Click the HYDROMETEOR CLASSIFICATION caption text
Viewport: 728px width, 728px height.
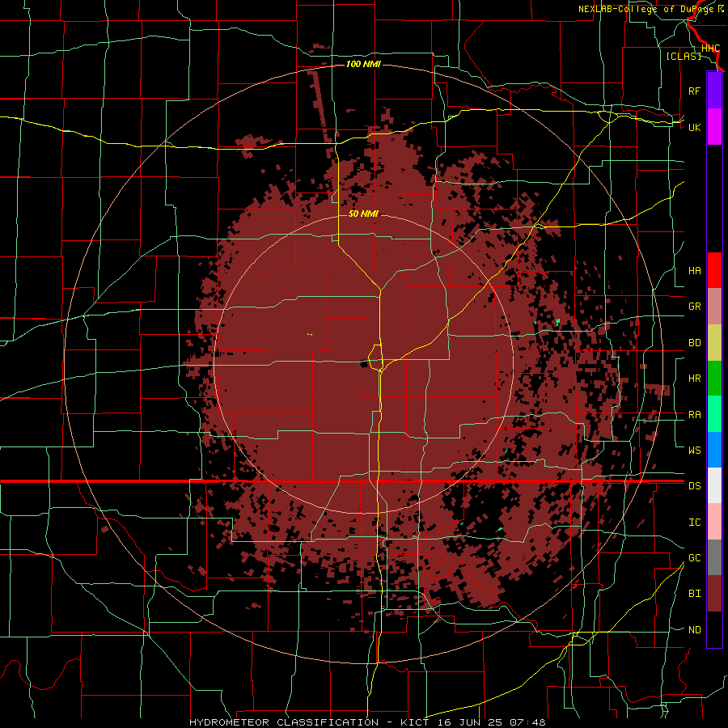(284, 722)
